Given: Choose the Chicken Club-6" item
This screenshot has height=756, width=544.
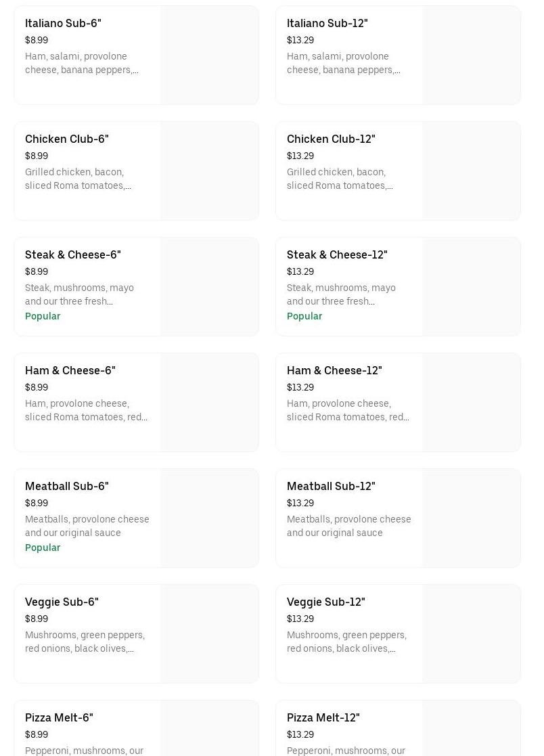Looking at the screenshot, I should coord(66,139).
